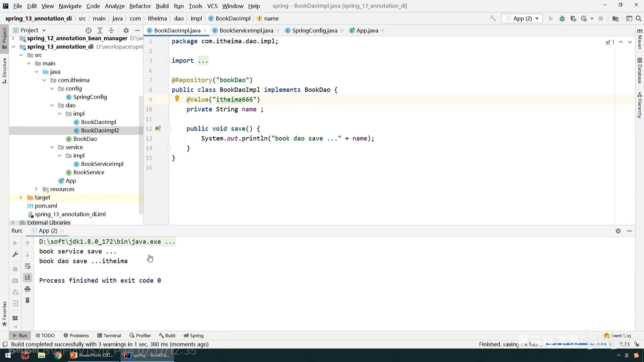Click the lightbulb intention icon on line 9
Viewport: 644px width, 362px height.
pyautogui.click(x=177, y=99)
